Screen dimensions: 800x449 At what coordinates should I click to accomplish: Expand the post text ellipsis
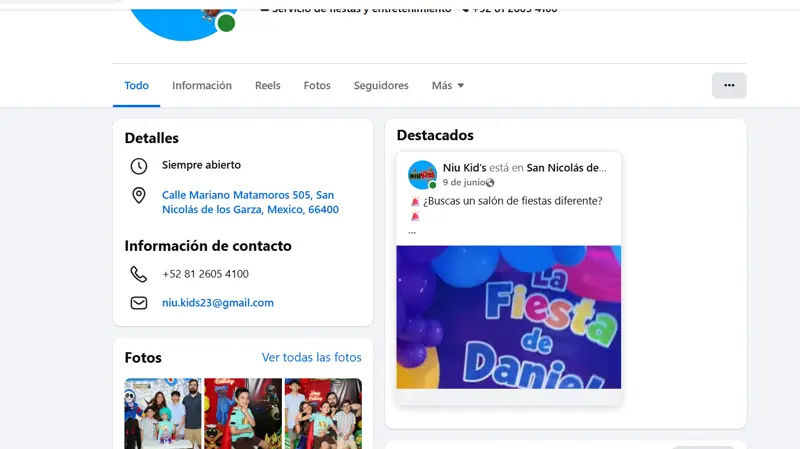point(412,231)
